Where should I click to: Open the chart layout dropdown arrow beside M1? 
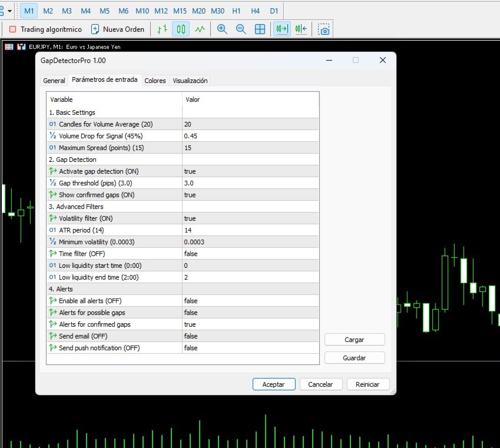tap(10, 11)
